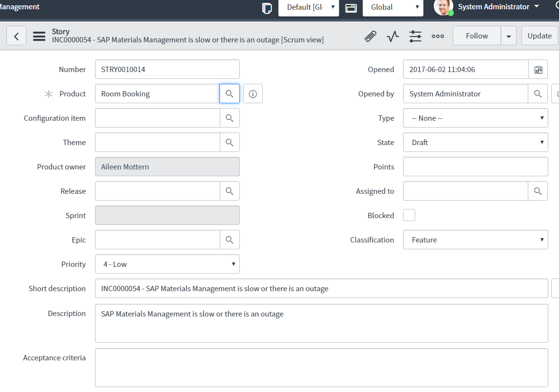Image resolution: width=559 pixels, height=392 pixels.
Task: Open the State dropdown showing Draft
Action: 475,143
